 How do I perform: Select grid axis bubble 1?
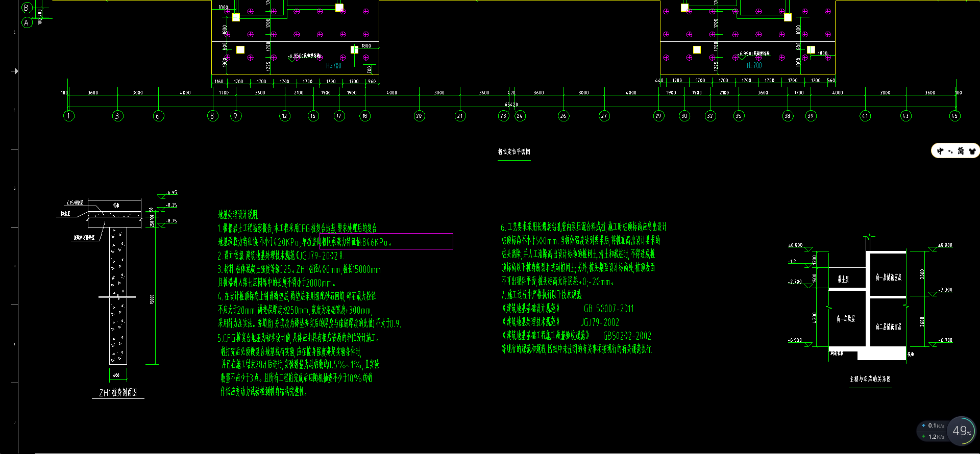(69, 116)
